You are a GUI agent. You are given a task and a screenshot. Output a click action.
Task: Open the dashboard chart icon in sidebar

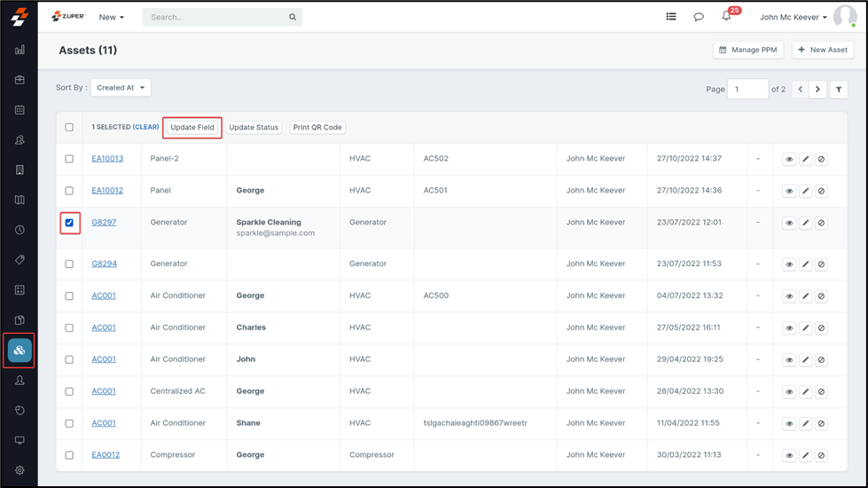[x=20, y=51]
